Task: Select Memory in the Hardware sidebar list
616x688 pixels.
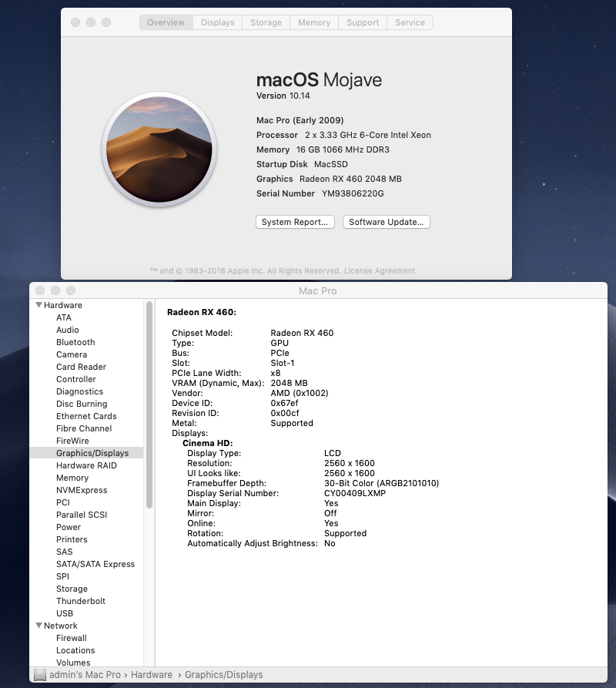Action: pos(72,478)
